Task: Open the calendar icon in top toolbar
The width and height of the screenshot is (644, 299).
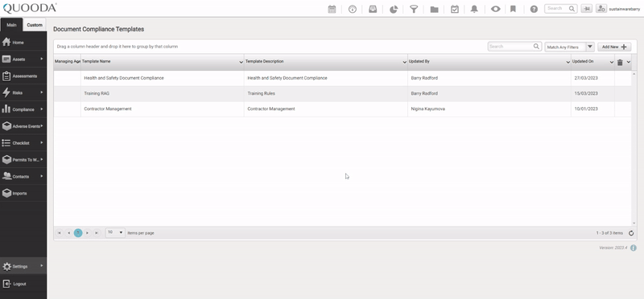Action: pos(332,9)
